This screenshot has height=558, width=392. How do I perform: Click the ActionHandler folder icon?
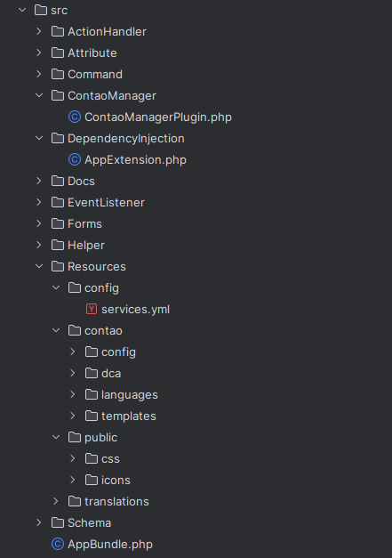58,31
